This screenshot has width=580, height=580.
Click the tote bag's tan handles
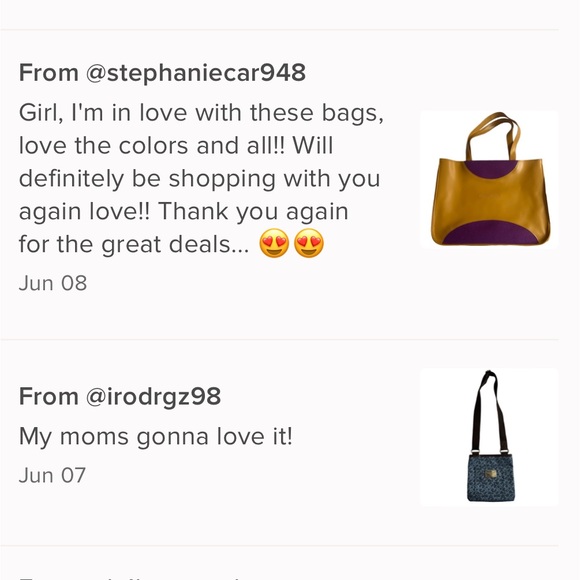click(x=492, y=135)
